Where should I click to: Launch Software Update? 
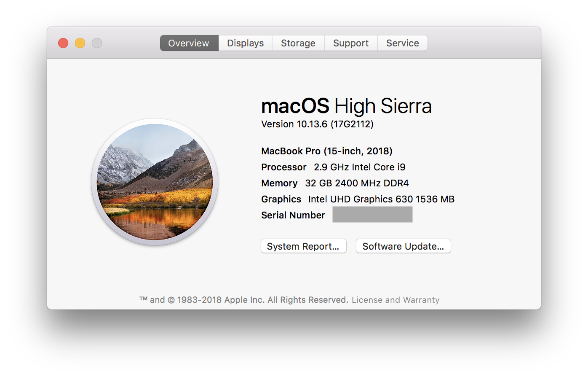(403, 246)
